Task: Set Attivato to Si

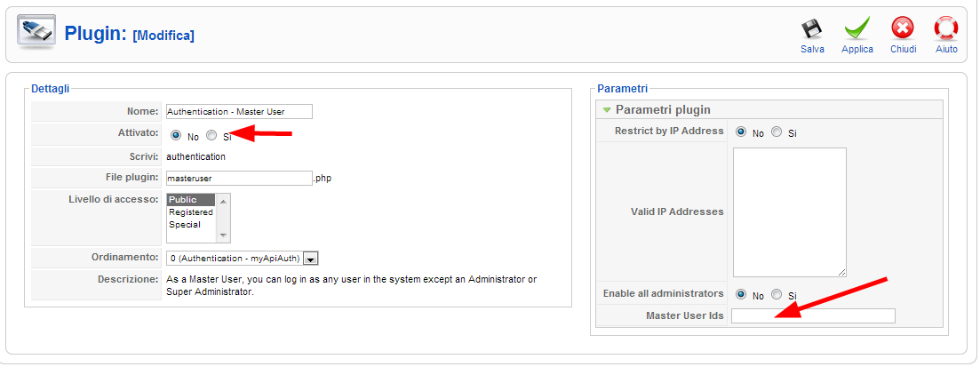Action: (x=211, y=135)
